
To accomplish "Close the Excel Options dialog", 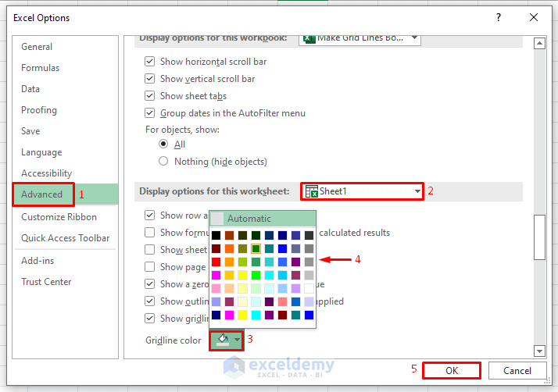I will click(x=534, y=17).
